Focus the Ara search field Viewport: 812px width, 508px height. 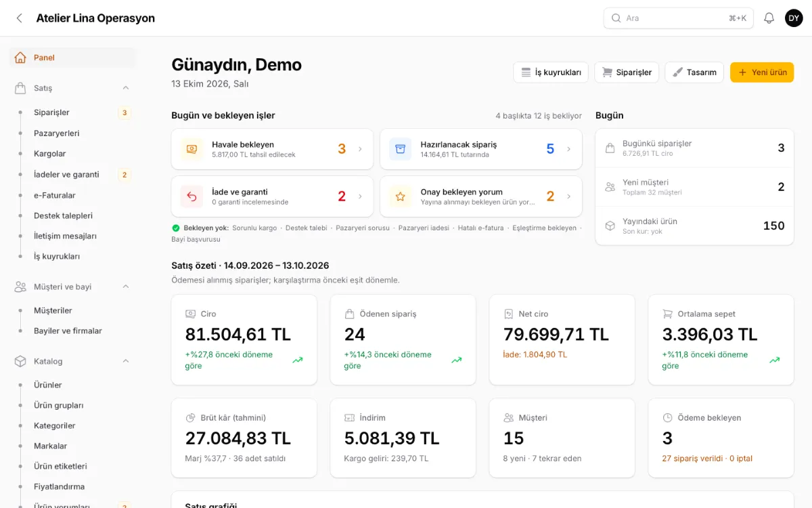[x=679, y=18]
